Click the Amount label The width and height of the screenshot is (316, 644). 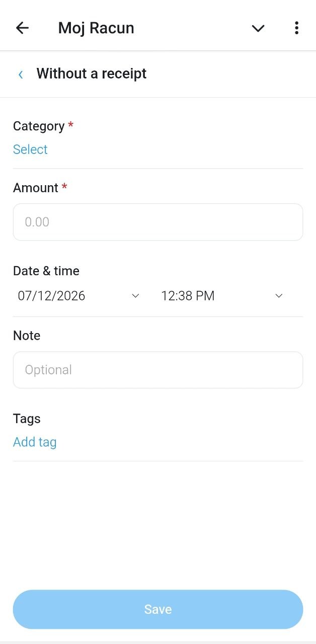36,188
